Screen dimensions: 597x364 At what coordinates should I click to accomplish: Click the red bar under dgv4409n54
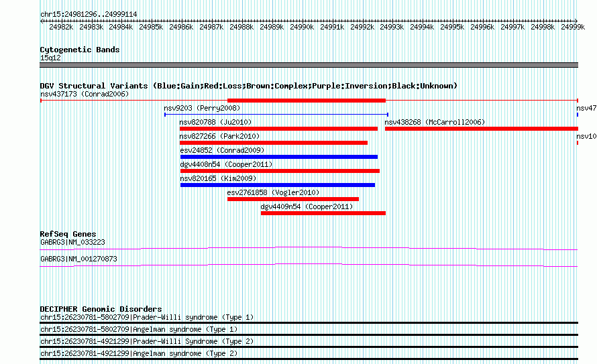click(x=323, y=213)
